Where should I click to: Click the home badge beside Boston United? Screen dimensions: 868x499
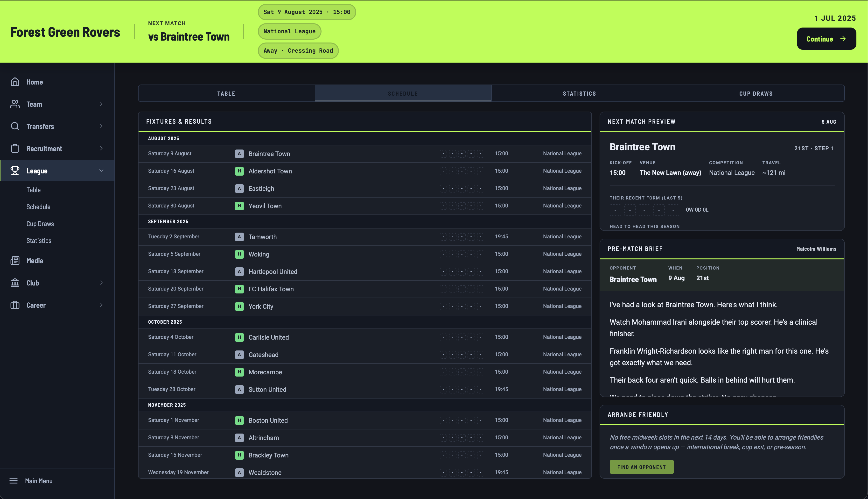tap(239, 420)
